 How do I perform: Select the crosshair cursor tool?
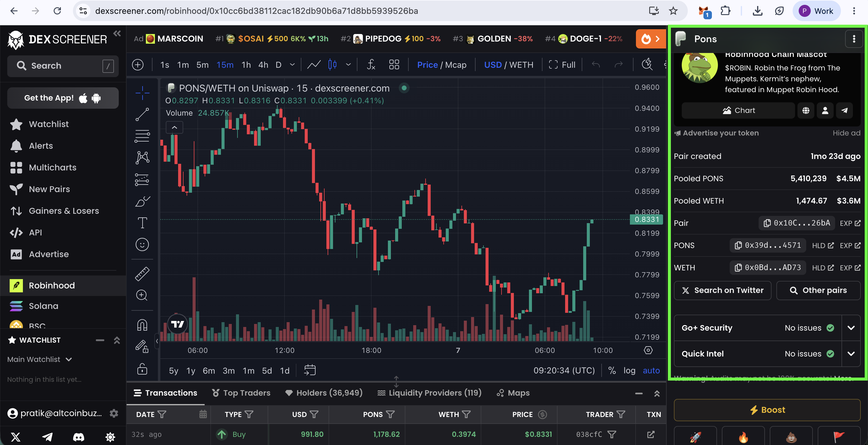142,93
